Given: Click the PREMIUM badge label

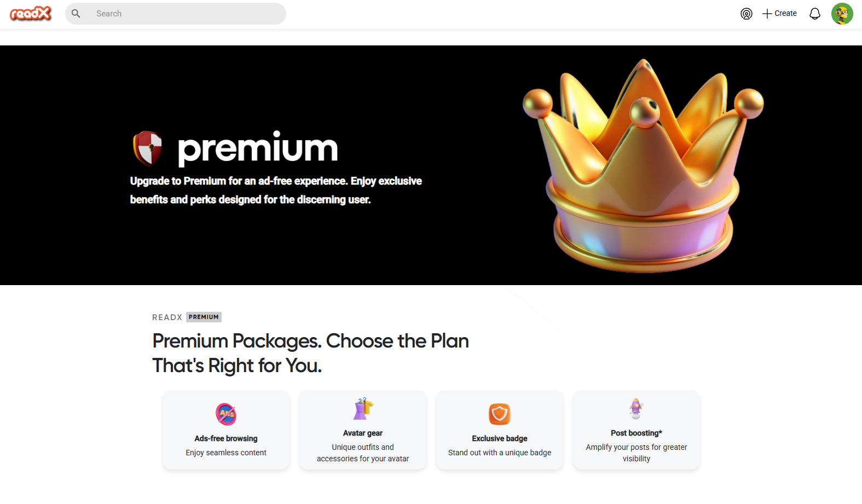Looking at the screenshot, I should [x=204, y=317].
